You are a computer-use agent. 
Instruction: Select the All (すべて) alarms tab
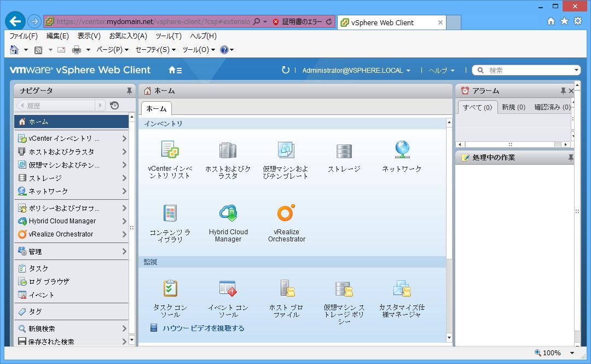[x=478, y=107]
